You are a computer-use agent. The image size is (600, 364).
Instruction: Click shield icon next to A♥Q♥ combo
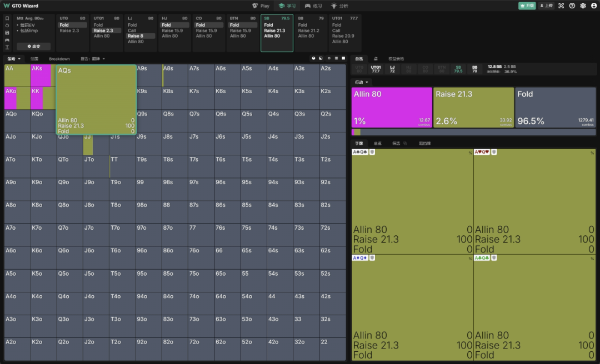tap(494, 152)
